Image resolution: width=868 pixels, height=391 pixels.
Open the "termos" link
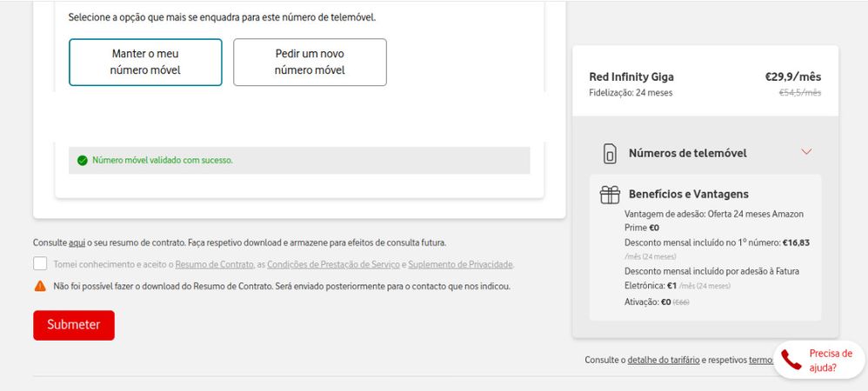[x=760, y=360]
